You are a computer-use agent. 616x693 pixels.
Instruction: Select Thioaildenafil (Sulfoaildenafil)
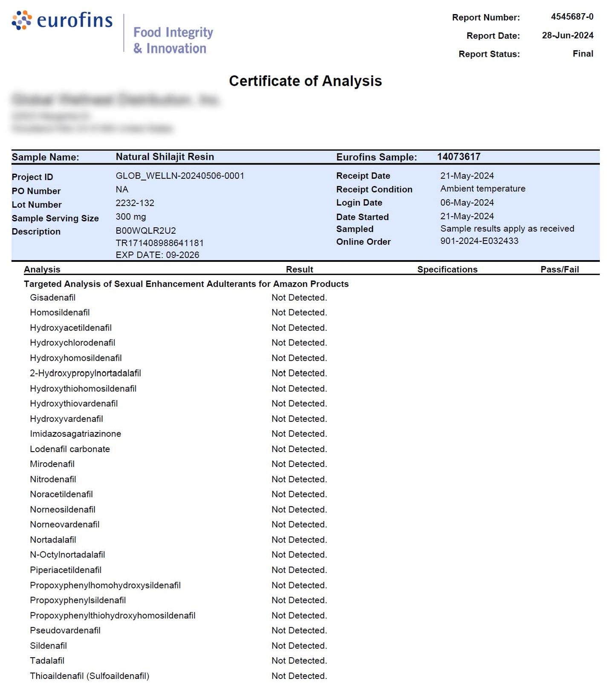click(90, 676)
